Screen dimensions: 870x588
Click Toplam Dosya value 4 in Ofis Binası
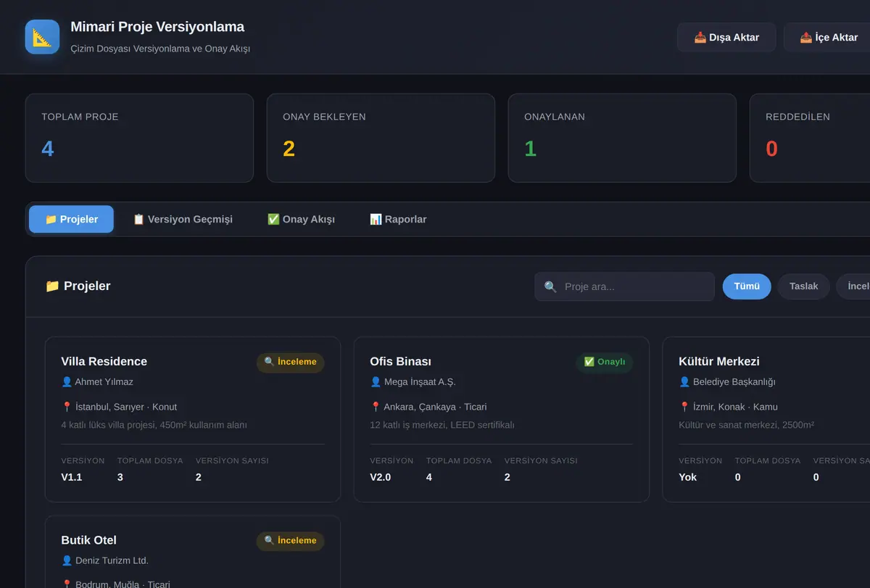coord(429,477)
